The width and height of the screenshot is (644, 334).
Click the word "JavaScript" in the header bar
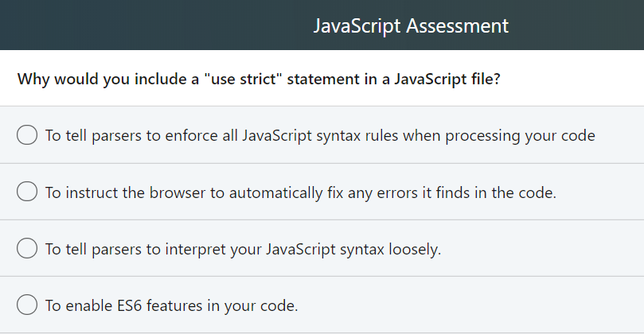(x=357, y=25)
